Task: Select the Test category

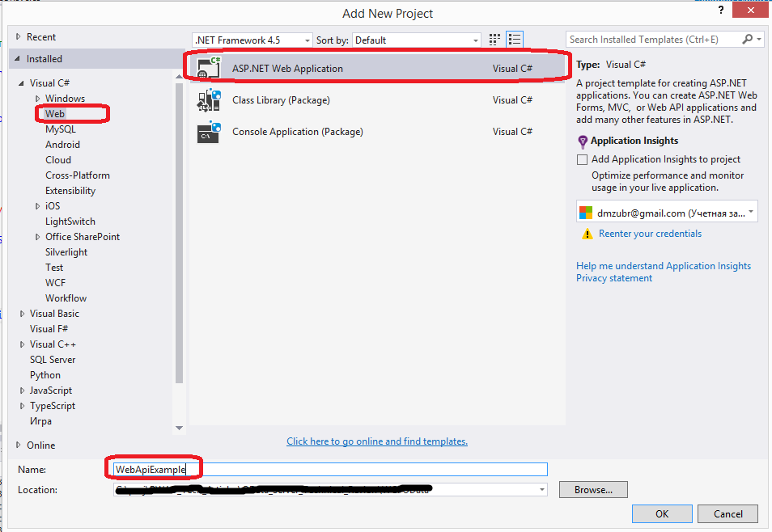Action: [54, 268]
